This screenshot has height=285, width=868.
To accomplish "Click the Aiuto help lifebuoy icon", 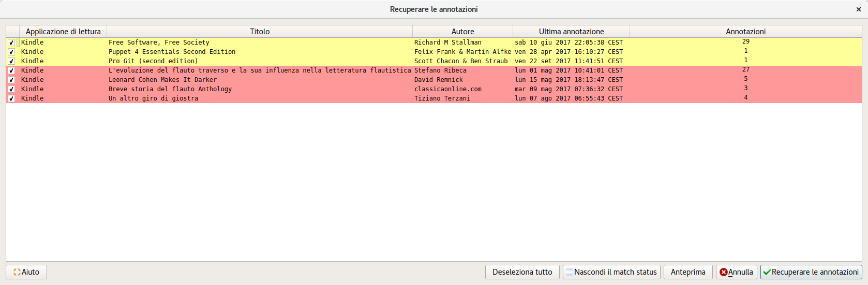I will (17, 272).
